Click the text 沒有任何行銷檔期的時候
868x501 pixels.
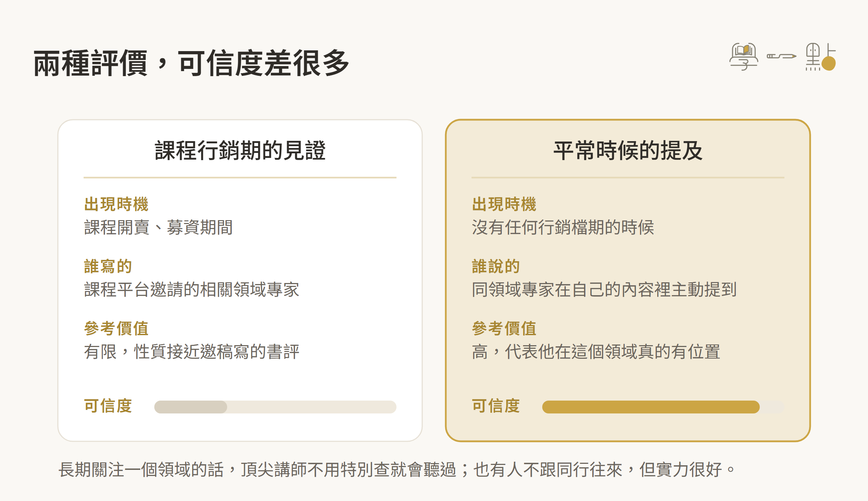coord(563,227)
